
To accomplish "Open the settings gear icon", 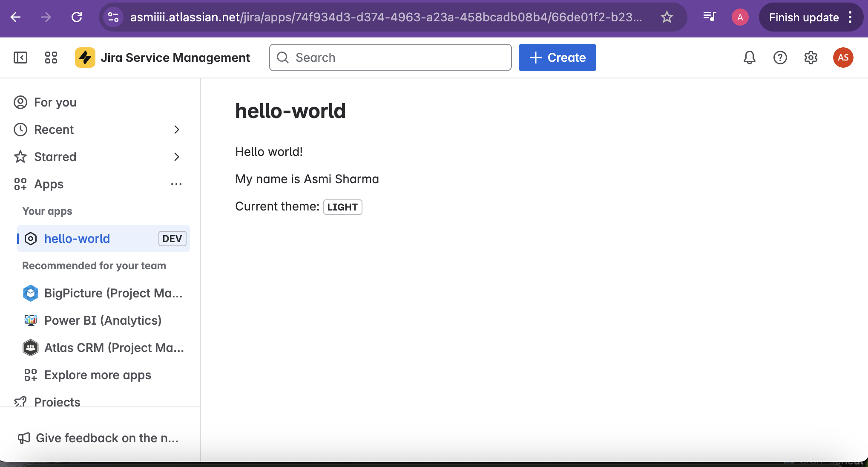I will [x=811, y=58].
